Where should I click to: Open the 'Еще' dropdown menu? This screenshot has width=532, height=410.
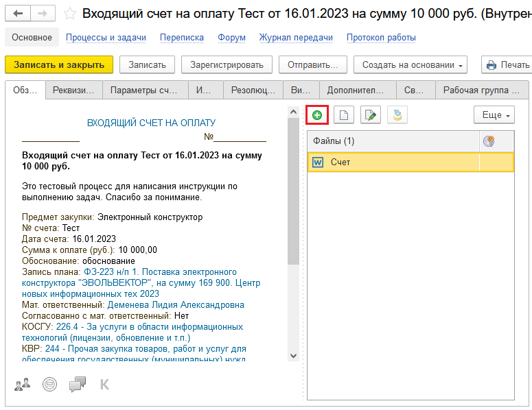coord(494,115)
